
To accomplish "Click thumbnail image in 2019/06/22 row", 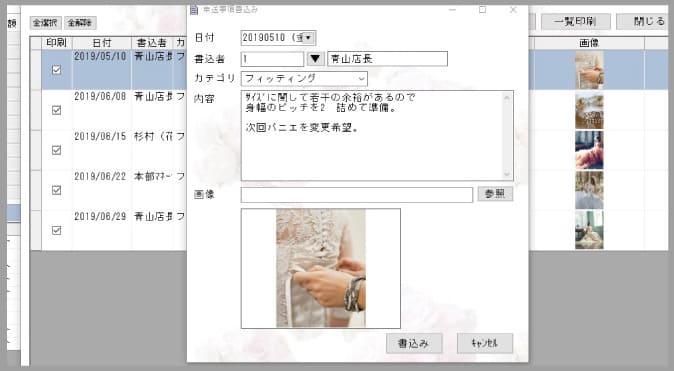I will 589,190.
